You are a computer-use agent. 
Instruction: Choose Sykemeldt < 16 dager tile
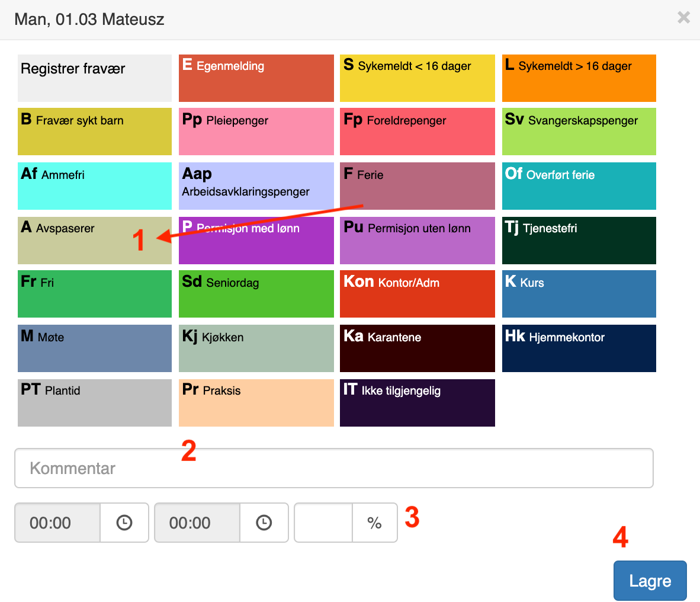(x=417, y=78)
